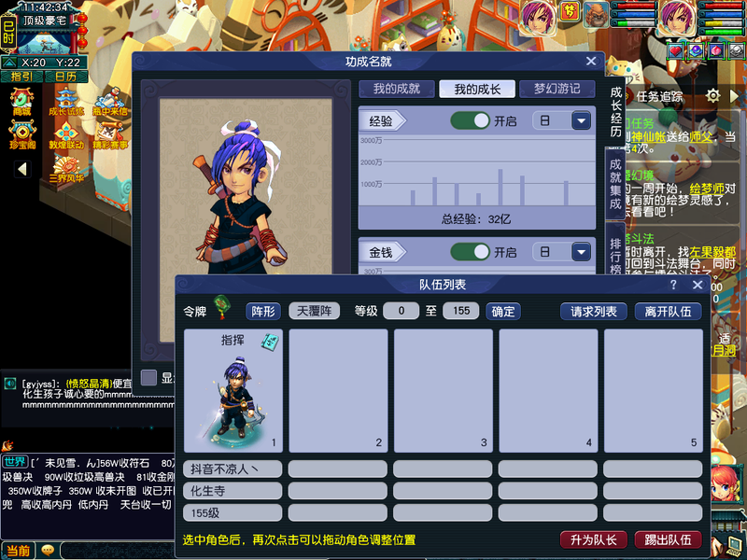747x560 pixels.
Task: Select empty team slot 2
Action: point(338,390)
